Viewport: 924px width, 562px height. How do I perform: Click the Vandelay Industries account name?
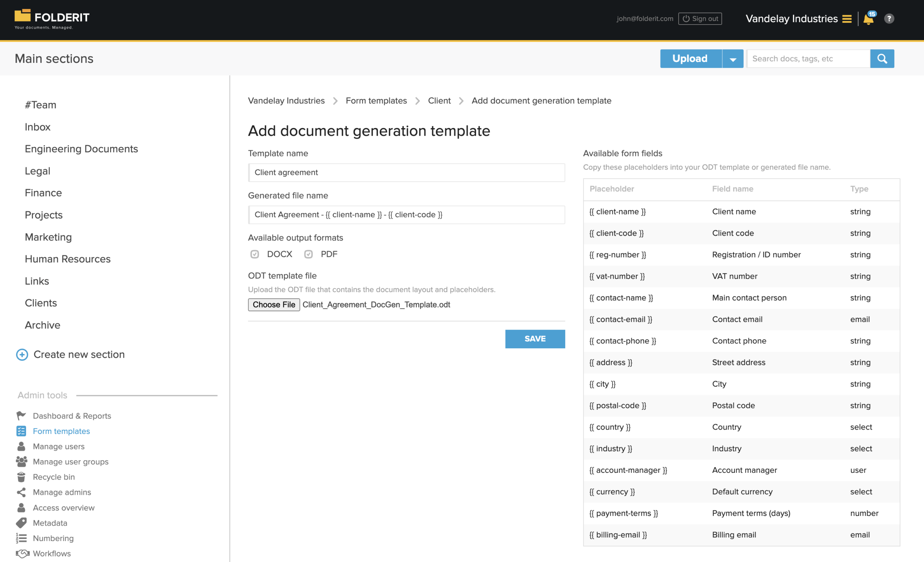pos(792,19)
